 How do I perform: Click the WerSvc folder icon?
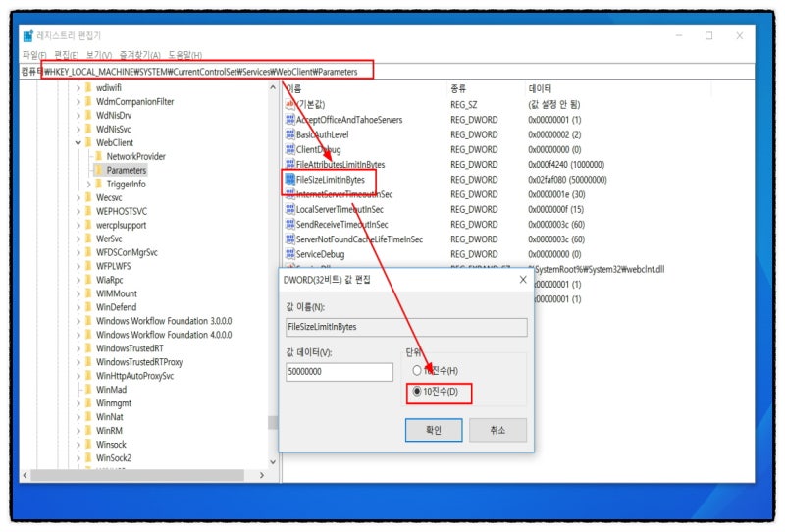(88, 239)
